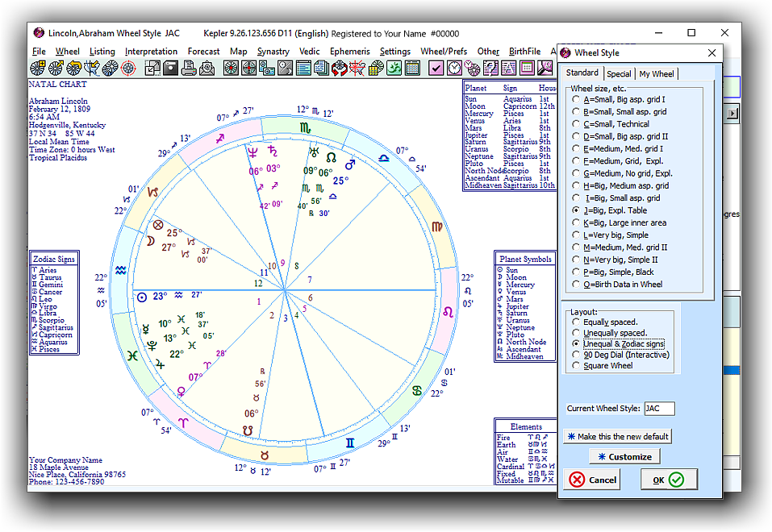Click the printer icon in the toolbar

(x=189, y=68)
